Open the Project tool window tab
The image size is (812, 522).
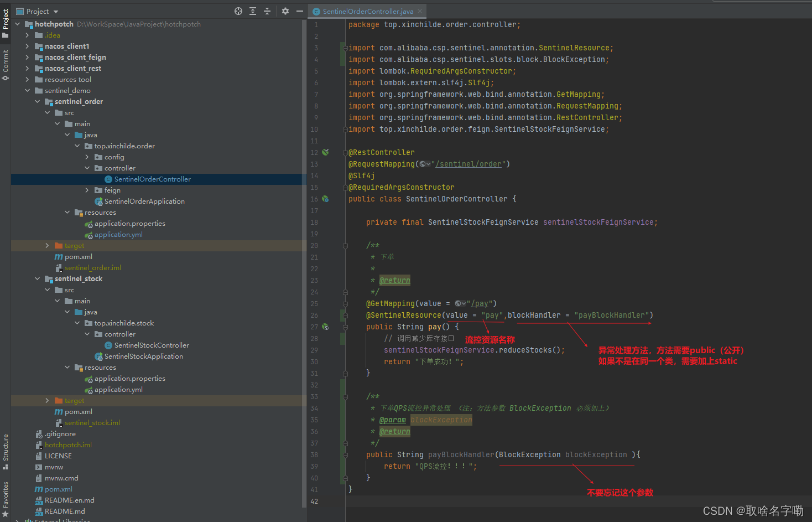(6, 23)
